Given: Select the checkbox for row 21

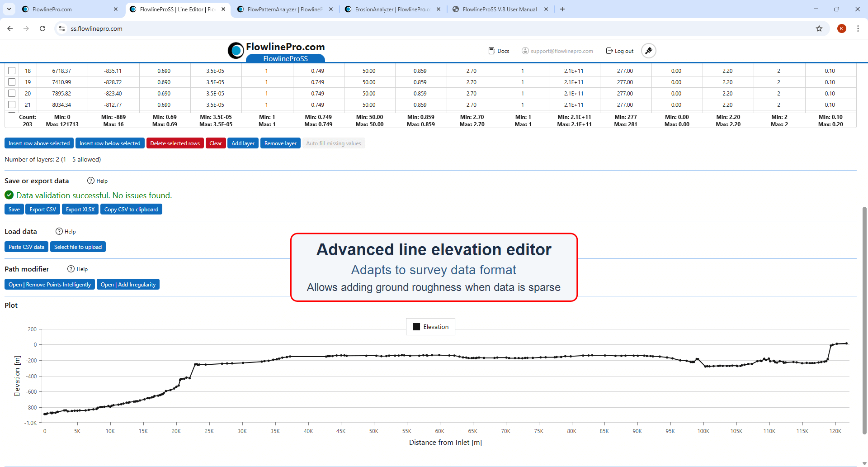Looking at the screenshot, I should pos(11,105).
